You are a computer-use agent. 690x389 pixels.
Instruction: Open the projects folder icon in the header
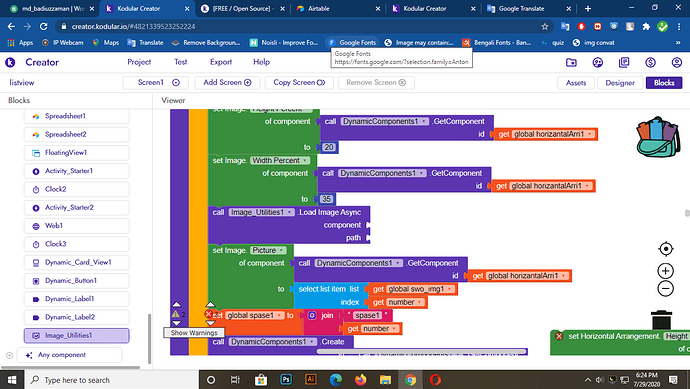pyautogui.click(x=571, y=62)
